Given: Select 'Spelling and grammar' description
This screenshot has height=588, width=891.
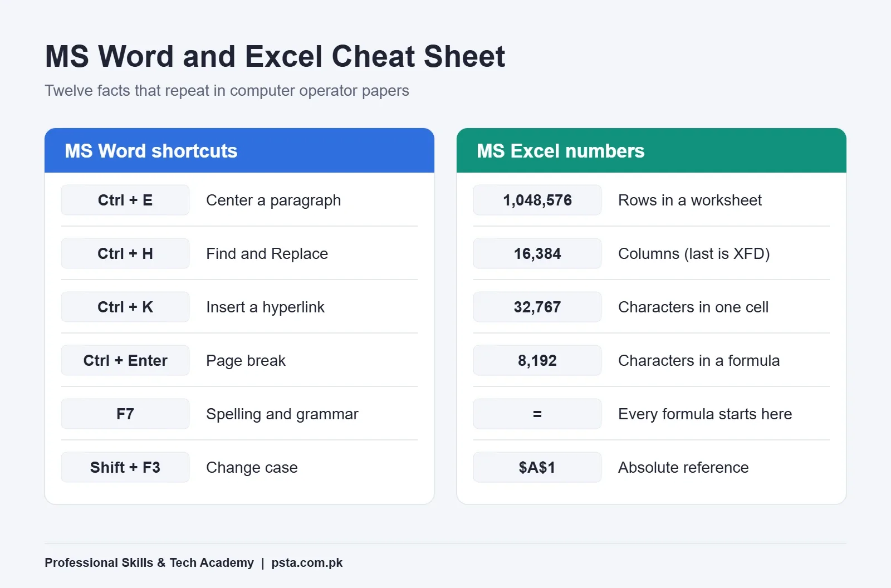Looking at the screenshot, I should tap(282, 414).
